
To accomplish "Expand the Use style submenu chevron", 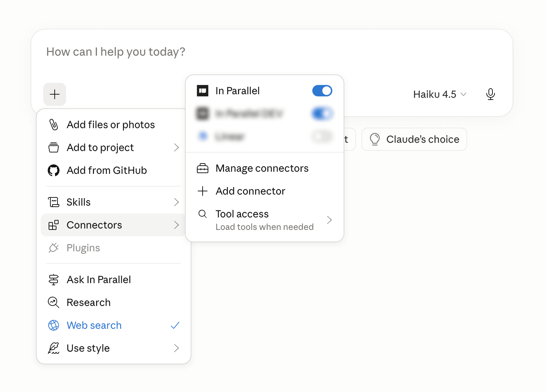I will pyautogui.click(x=176, y=348).
